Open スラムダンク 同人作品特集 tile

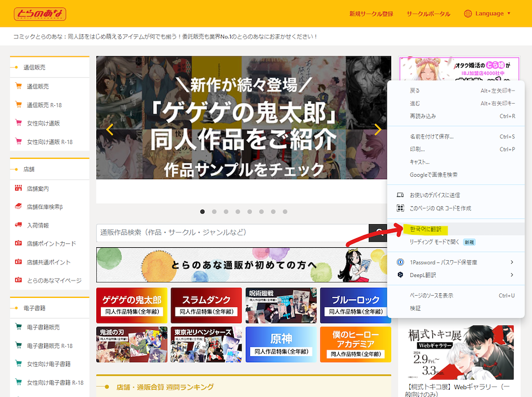click(206, 305)
